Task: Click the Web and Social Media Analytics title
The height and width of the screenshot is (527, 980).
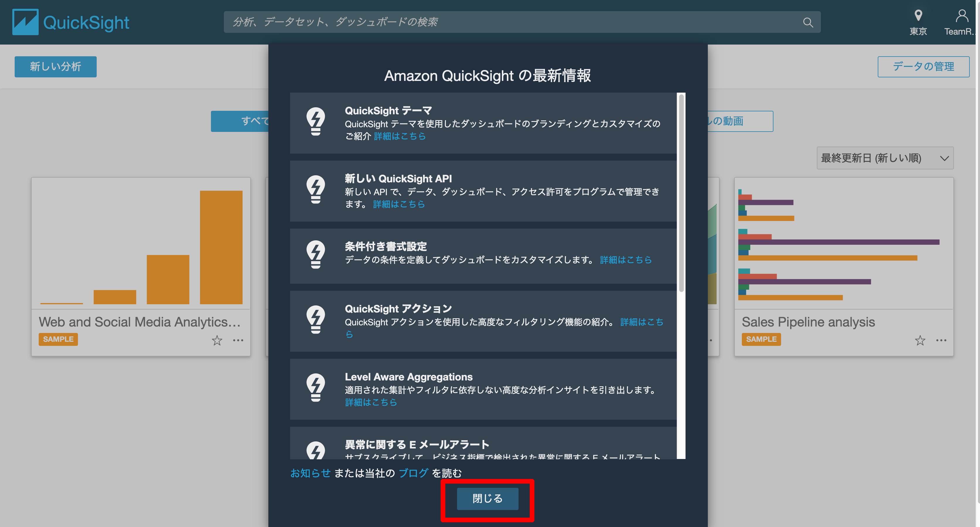Action: [140, 322]
